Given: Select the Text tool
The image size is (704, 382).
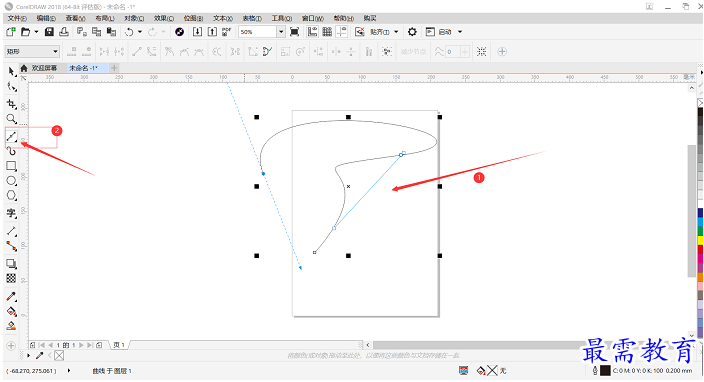Looking at the screenshot, I should pyautogui.click(x=11, y=213).
